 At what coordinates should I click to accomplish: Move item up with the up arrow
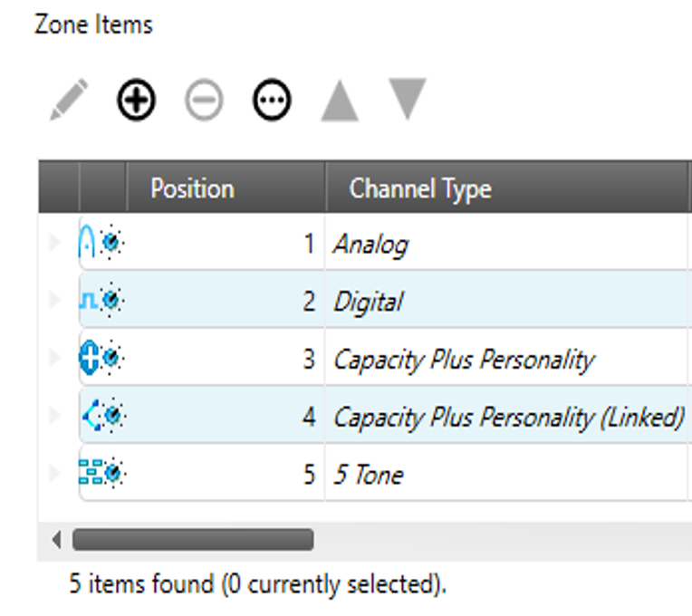click(x=340, y=101)
